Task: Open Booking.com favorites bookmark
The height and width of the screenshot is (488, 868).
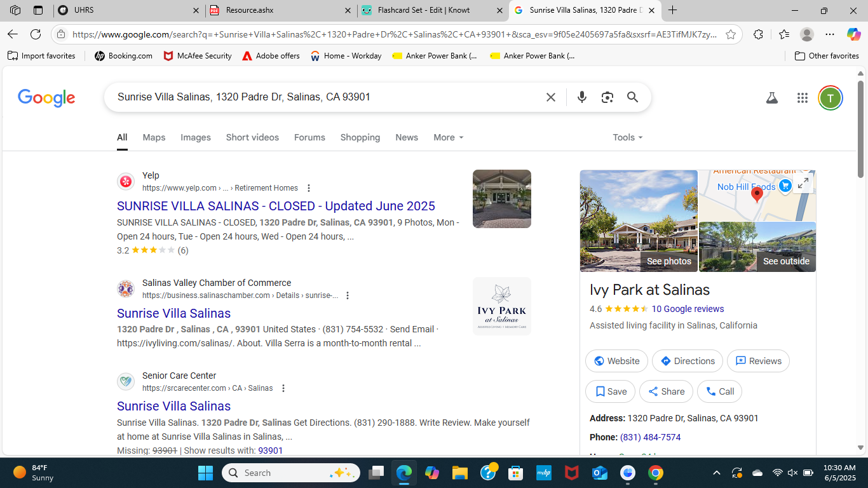Action: tap(123, 56)
